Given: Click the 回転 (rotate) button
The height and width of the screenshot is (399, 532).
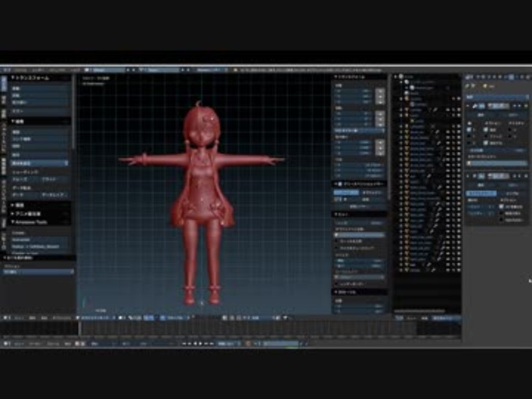Looking at the screenshot, I should pos(39,95).
